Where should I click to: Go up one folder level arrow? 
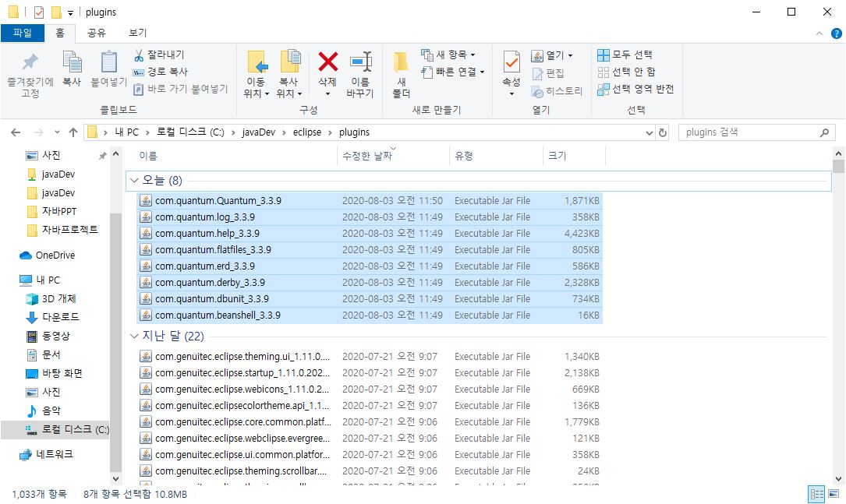(x=73, y=132)
